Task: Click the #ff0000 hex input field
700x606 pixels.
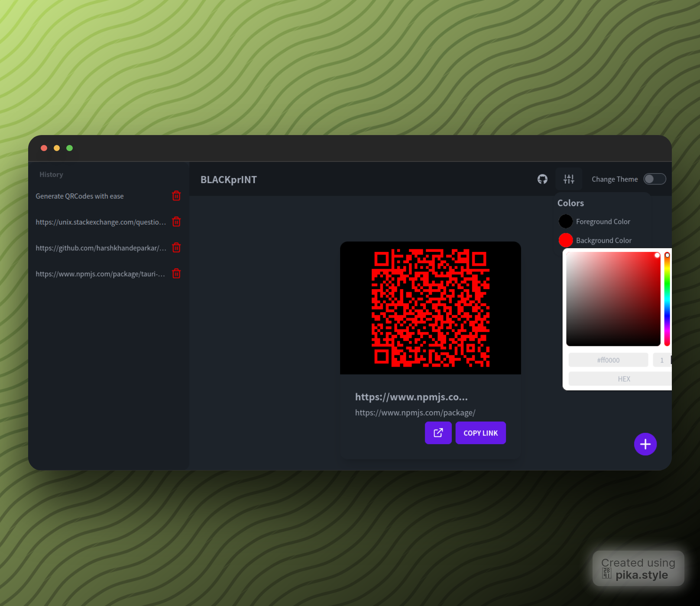Action: coord(608,360)
